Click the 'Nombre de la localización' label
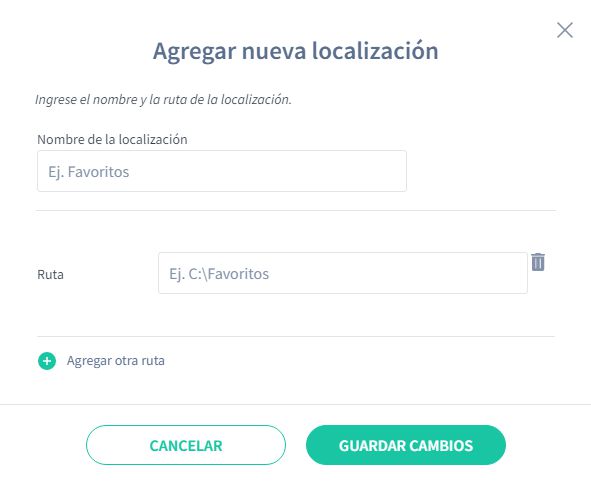Screen dimensions: 591x482 (112, 139)
